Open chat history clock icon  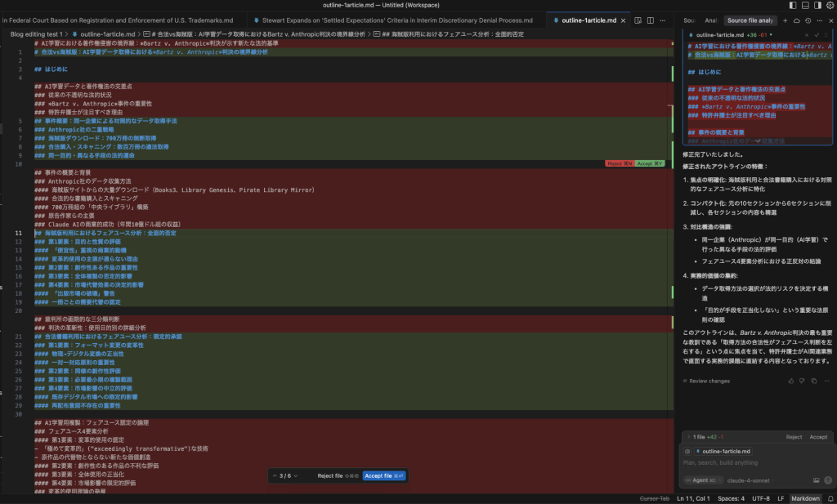(x=808, y=20)
